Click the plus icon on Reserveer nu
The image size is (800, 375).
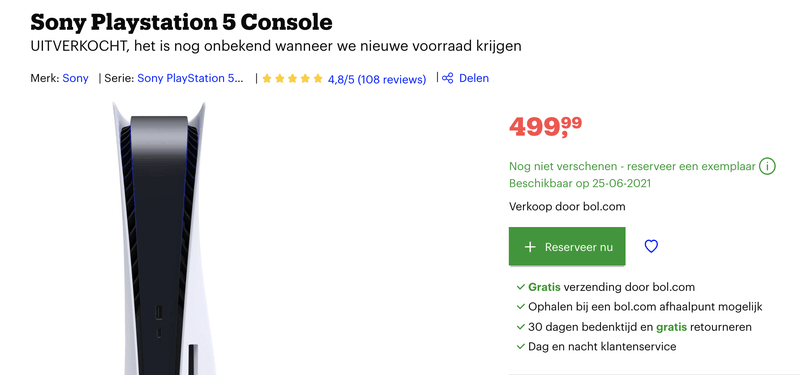530,247
